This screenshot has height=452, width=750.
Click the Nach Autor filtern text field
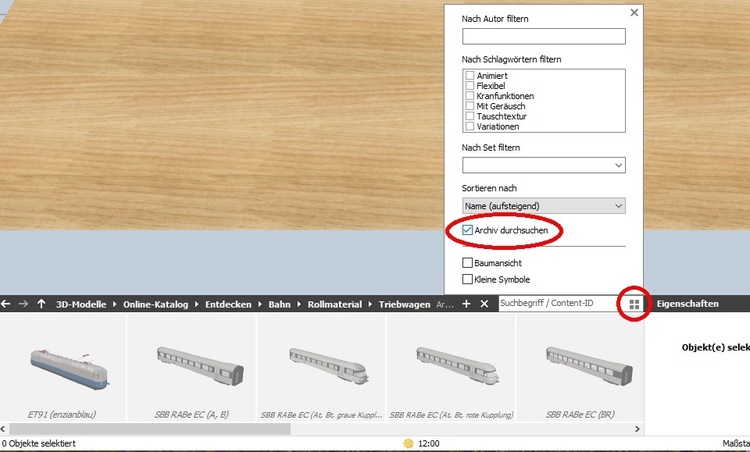pos(544,36)
